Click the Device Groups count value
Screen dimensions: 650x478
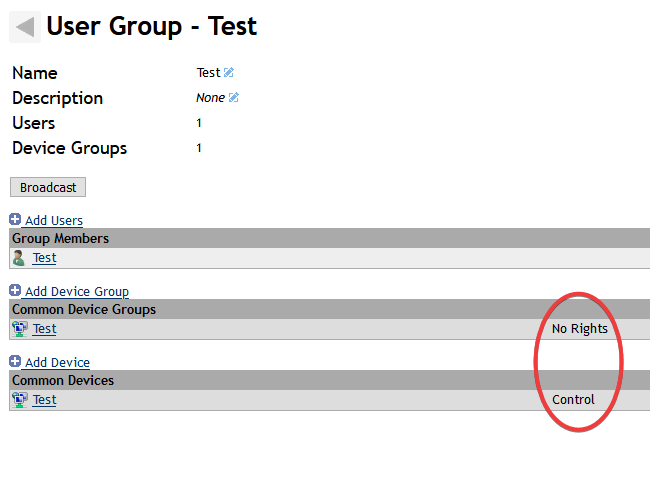click(x=199, y=148)
